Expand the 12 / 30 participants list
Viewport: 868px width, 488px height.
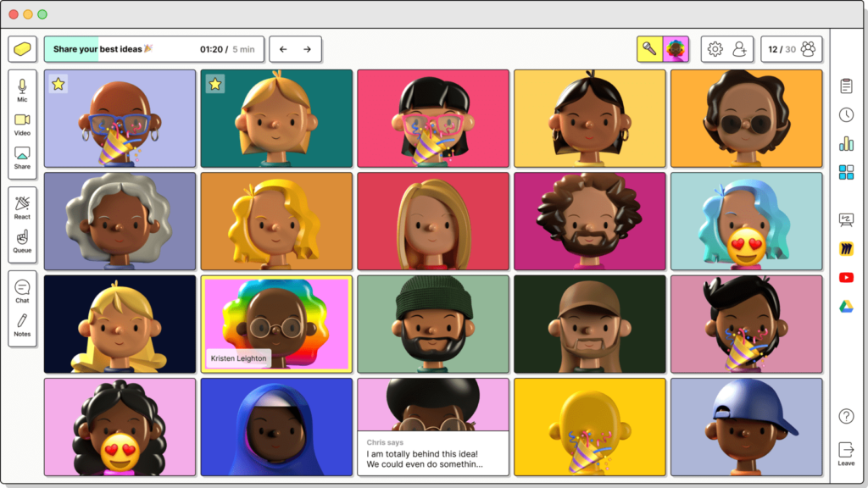(x=791, y=49)
